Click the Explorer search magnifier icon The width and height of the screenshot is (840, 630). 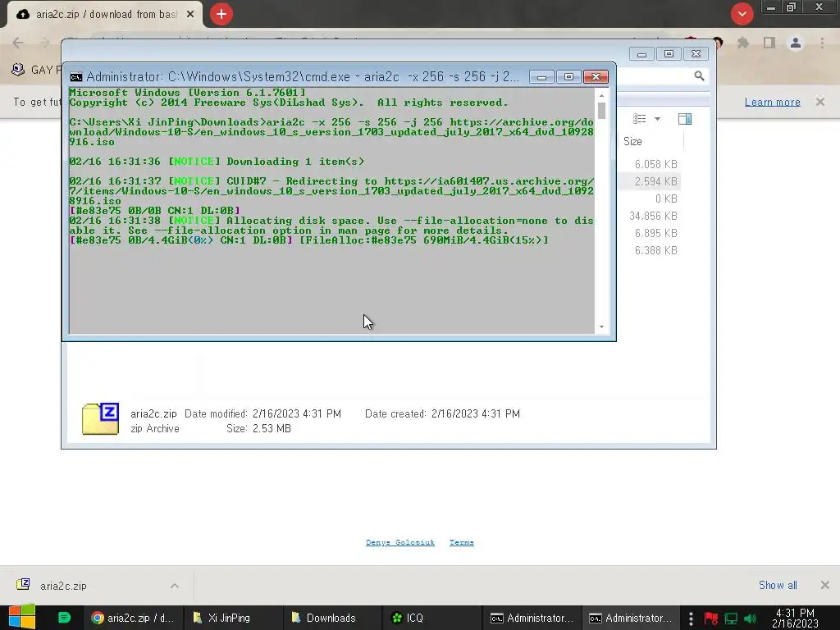click(699, 76)
